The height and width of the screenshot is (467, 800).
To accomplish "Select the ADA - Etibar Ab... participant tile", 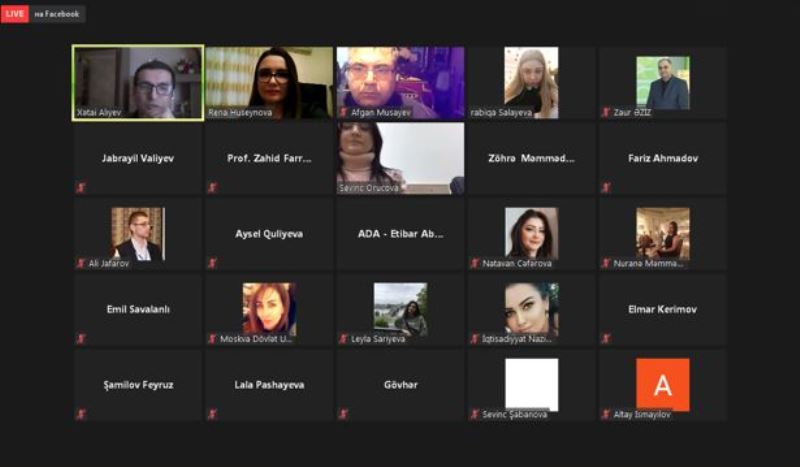I will click(x=401, y=234).
